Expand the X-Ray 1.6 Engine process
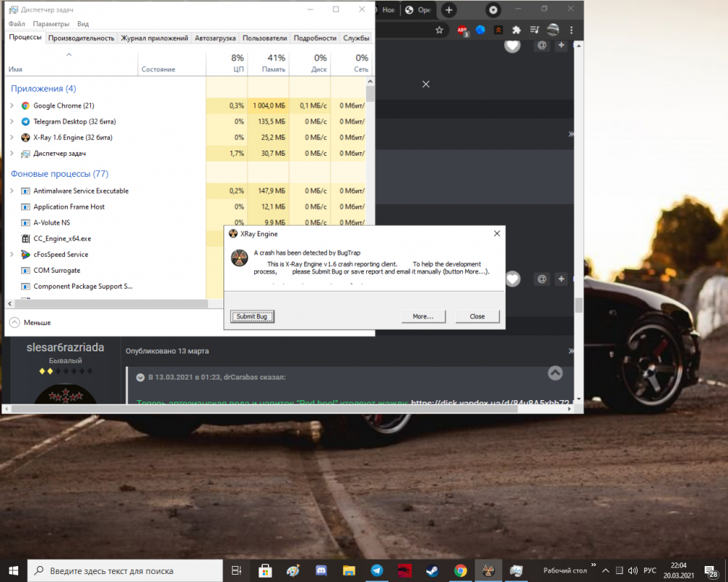 [12, 137]
